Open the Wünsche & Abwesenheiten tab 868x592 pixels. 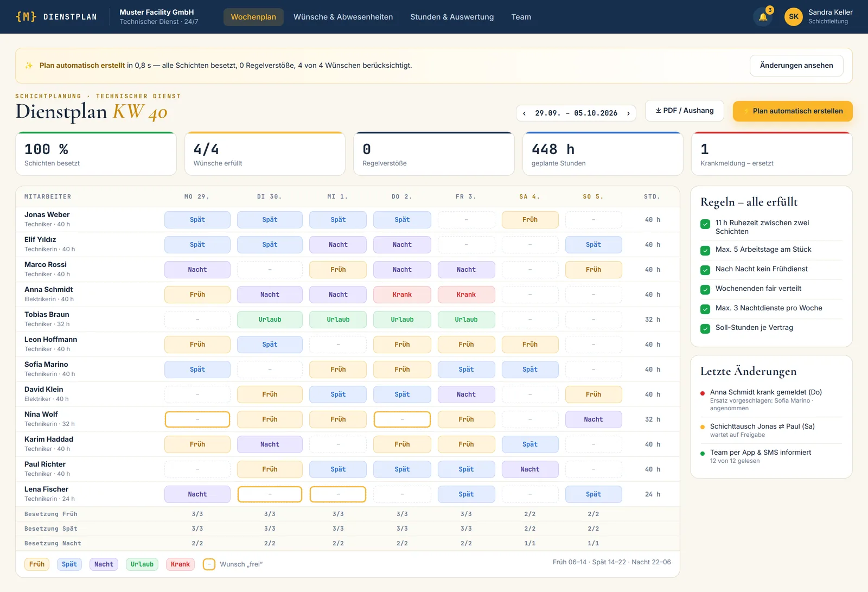(x=343, y=17)
